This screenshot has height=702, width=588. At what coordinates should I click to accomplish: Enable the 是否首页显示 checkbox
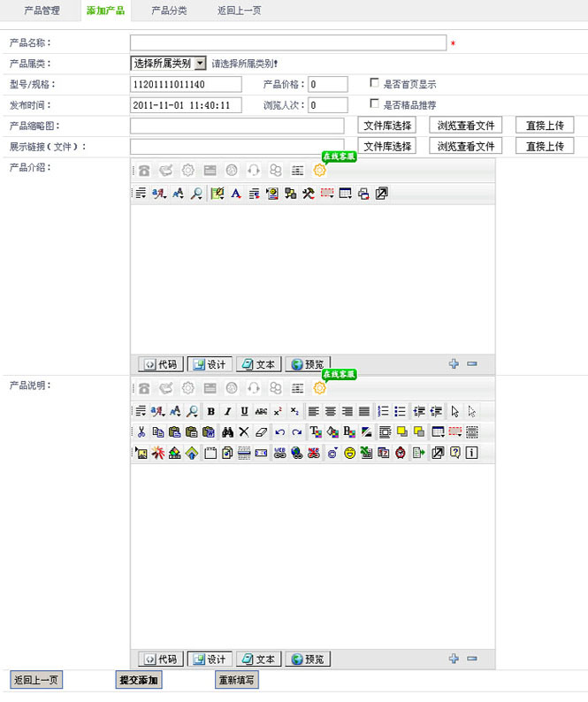(375, 84)
